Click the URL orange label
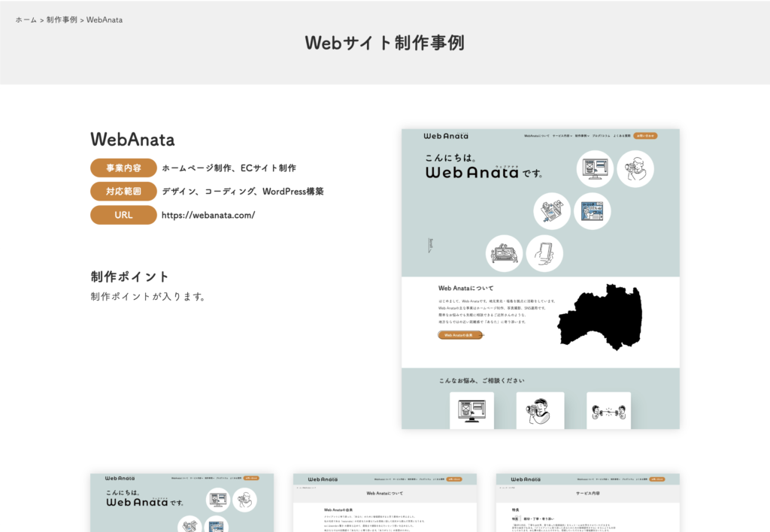This screenshot has width=770, height=532. [123, 215]
